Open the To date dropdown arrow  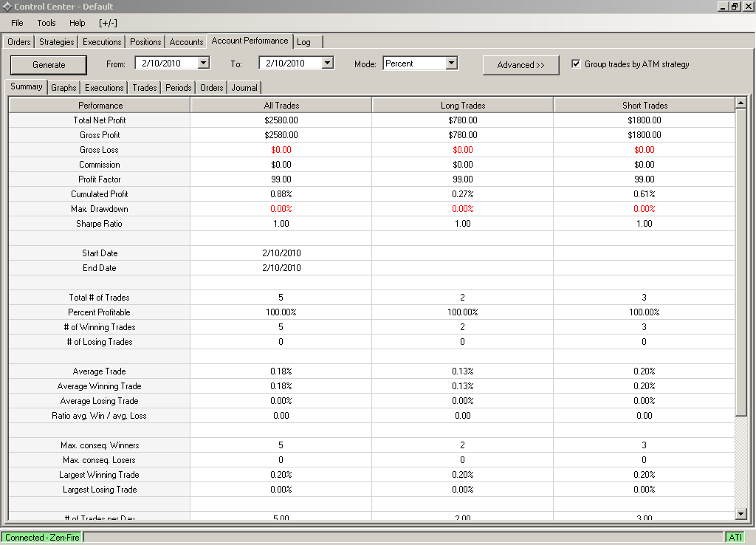(327, 63)
